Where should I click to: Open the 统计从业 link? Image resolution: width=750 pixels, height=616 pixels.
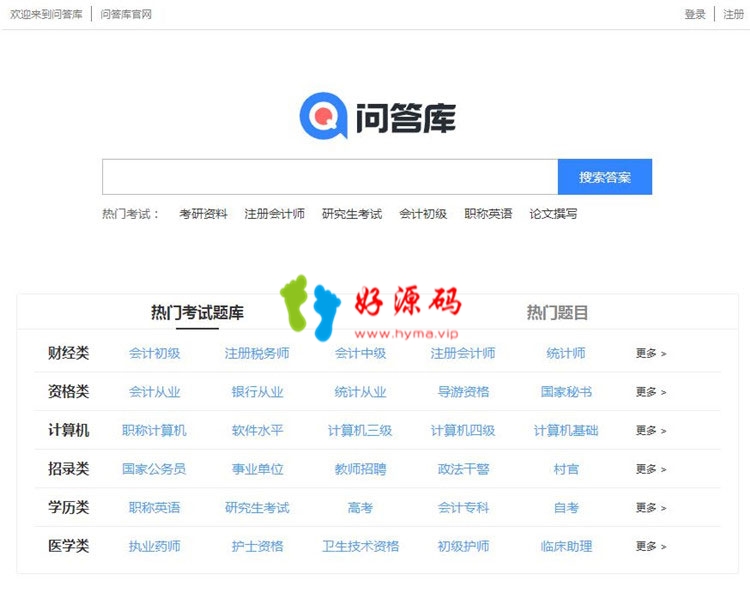(x=360, y=392)
